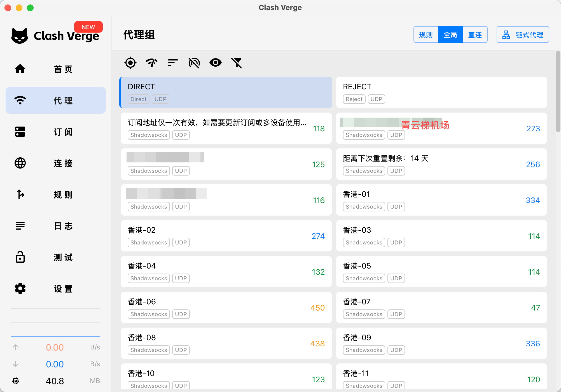The height and width of the screenshot is (392, 561).
Task: Click the crossed-out wifi delay icon
Action: [x=194, y=63]
